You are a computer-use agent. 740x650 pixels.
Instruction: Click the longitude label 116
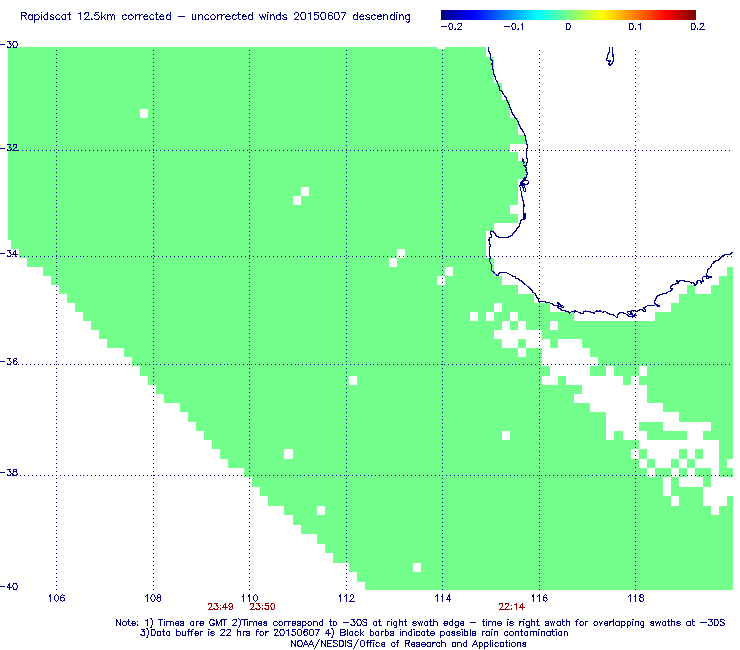(539, 598)
